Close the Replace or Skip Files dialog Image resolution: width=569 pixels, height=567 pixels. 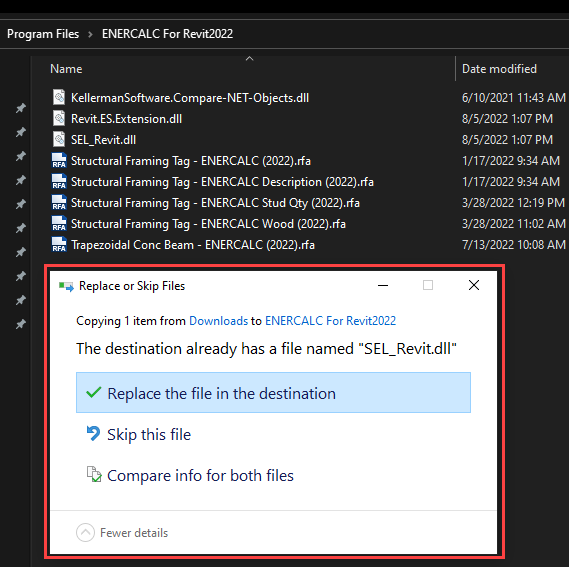474,285
